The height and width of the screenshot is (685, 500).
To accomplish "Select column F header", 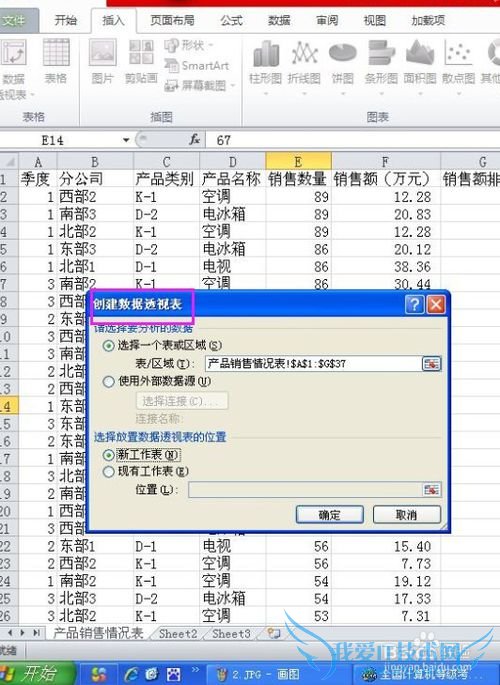I will point(386,162).
